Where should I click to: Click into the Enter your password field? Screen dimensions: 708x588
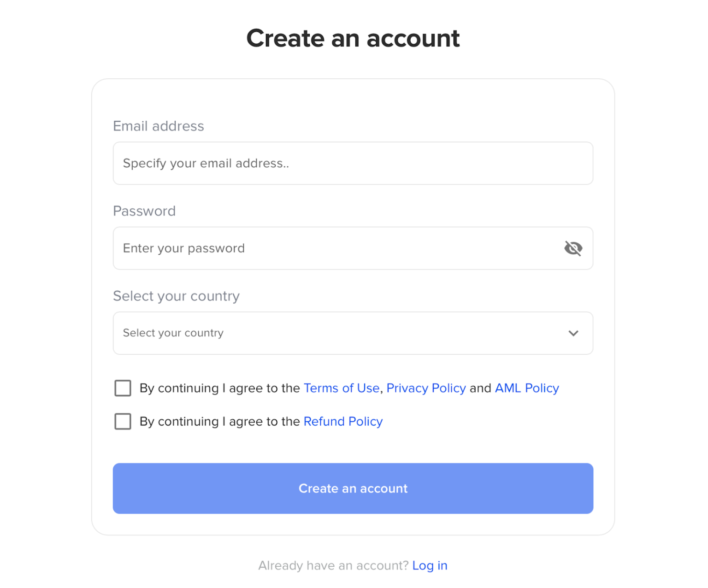coord(336,248)
